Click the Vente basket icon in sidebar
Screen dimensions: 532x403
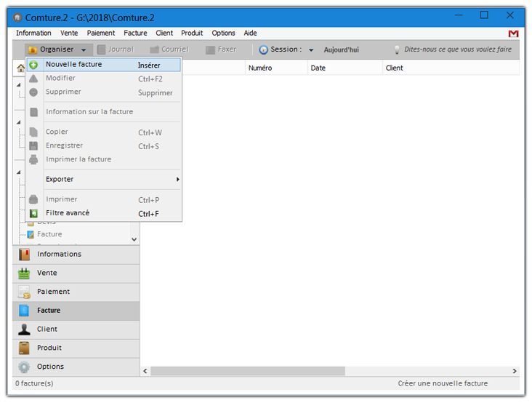tap(25, 273)
